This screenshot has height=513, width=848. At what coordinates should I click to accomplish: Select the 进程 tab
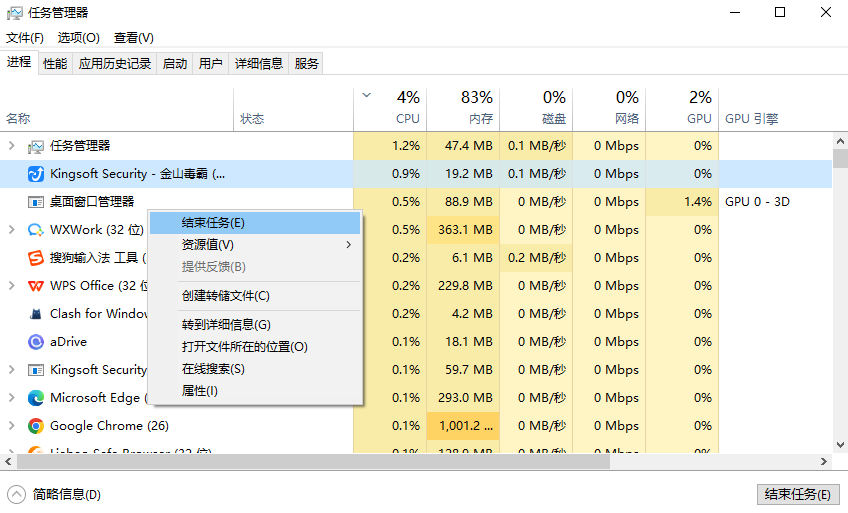click(x=19, y=62)
